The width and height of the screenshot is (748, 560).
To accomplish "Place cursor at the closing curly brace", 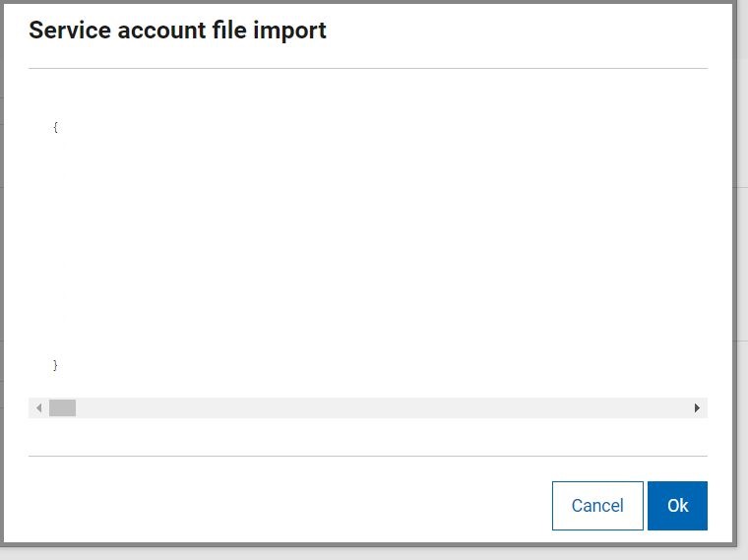I will point(55,365).
